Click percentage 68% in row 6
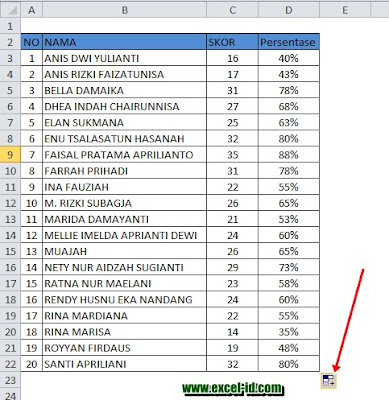This screenshot has width=389, height=400. point(289,107)
